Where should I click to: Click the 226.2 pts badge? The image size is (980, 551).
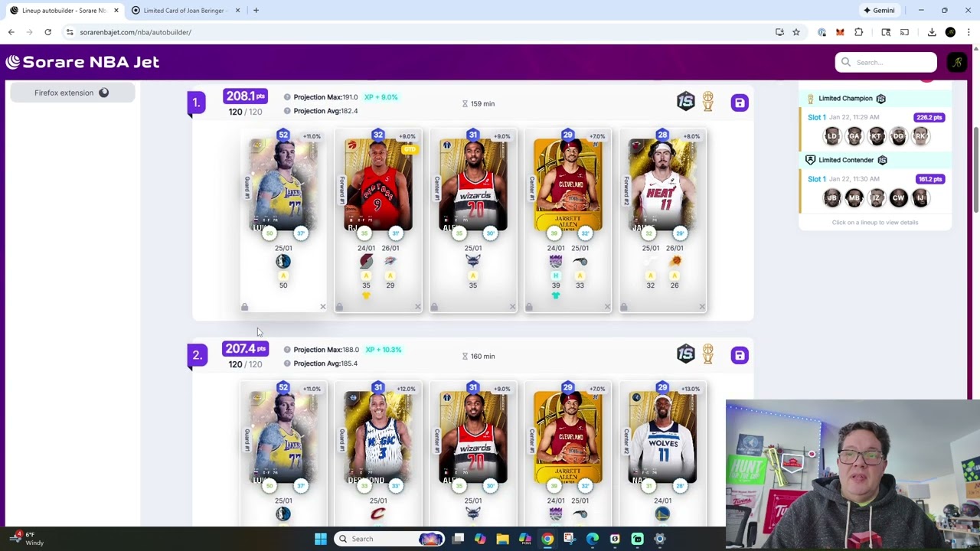929,117
